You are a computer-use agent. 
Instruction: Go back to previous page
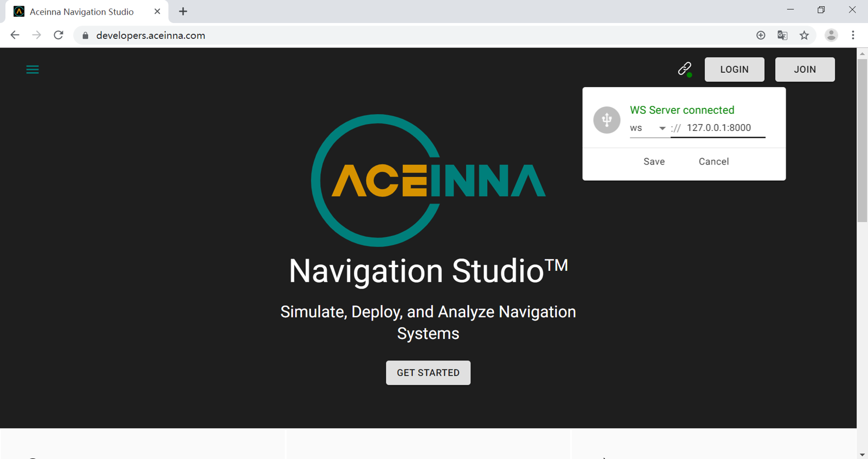tap(15, 35)
